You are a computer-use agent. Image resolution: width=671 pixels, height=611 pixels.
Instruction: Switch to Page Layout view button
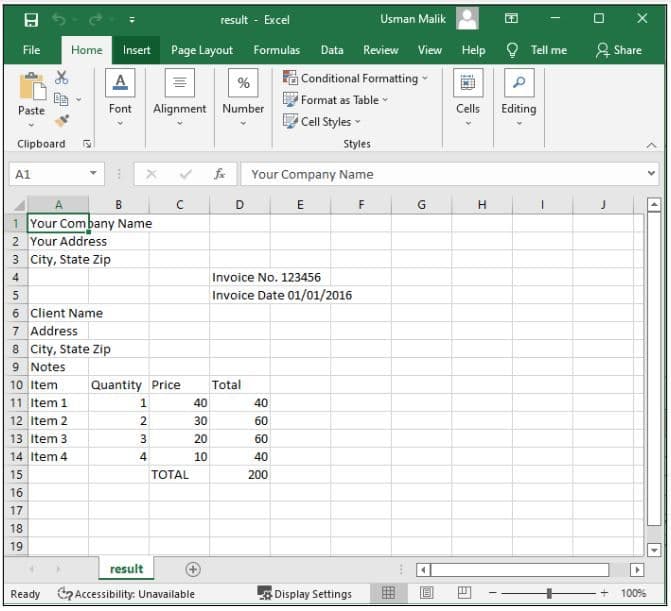tap(426, 593)
